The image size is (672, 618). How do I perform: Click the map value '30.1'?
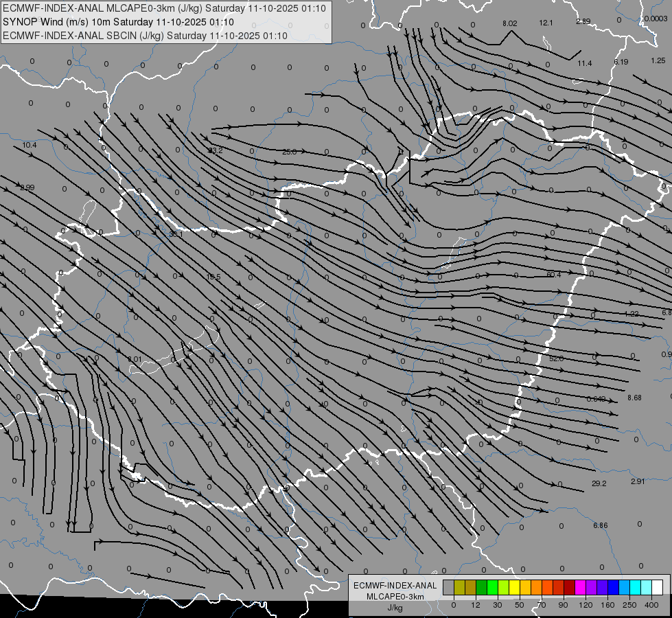click(x=176, y=234)
